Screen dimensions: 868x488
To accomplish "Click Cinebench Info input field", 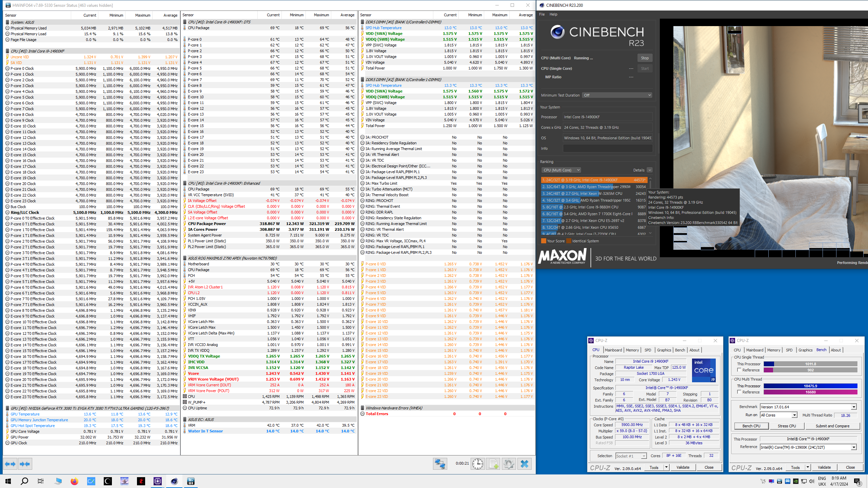I will [x=608, y=148].
